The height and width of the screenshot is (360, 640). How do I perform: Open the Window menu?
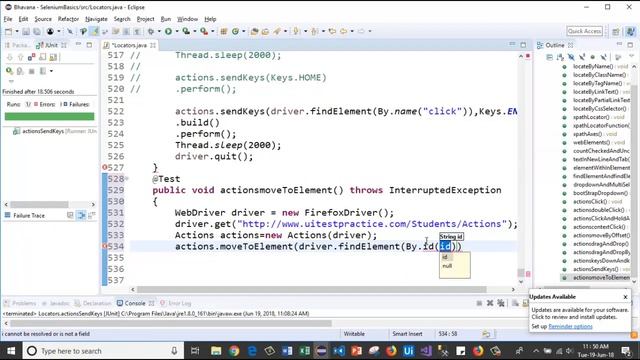187,19
